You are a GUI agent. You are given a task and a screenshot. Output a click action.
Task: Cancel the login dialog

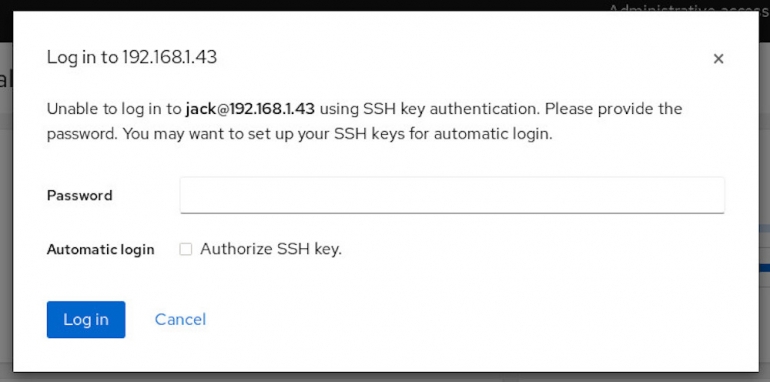point(180,320)
